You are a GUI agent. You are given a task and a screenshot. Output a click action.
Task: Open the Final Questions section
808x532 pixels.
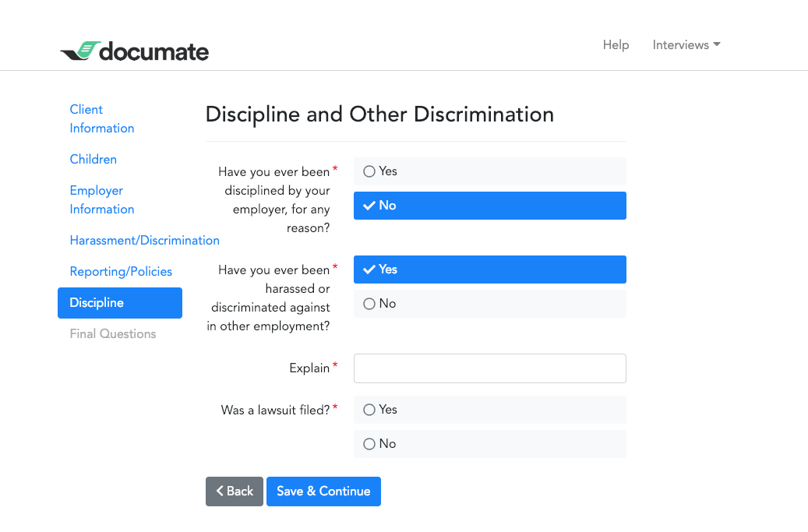113,333
